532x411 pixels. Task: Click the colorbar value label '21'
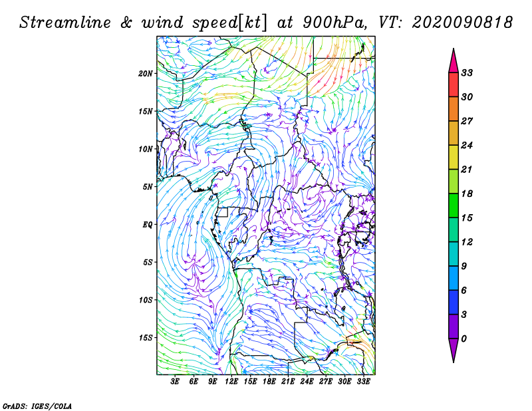pos(467,170)
